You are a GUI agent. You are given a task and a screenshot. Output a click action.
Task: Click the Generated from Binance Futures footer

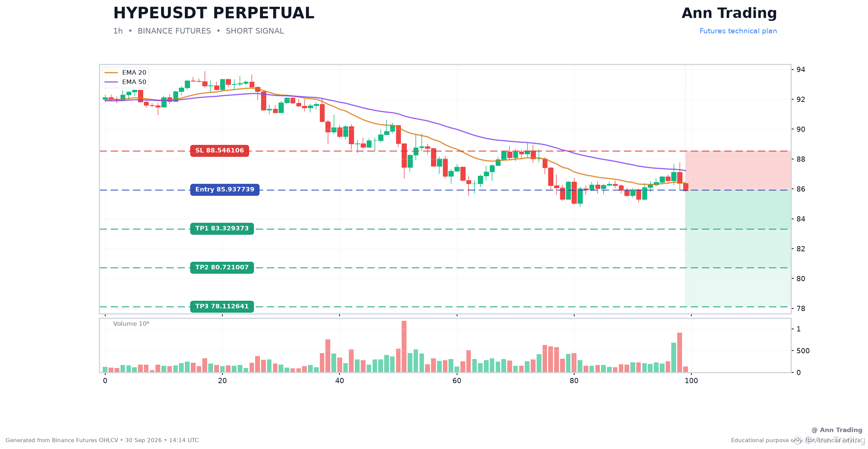pyautogui.click(x=102, y=440)
